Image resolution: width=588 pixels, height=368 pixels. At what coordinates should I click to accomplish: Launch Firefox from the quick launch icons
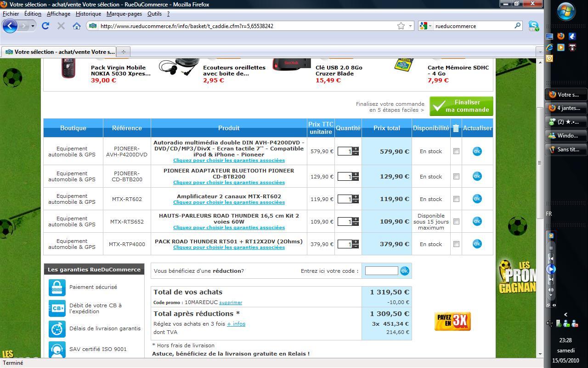click(x=561, y=36)
